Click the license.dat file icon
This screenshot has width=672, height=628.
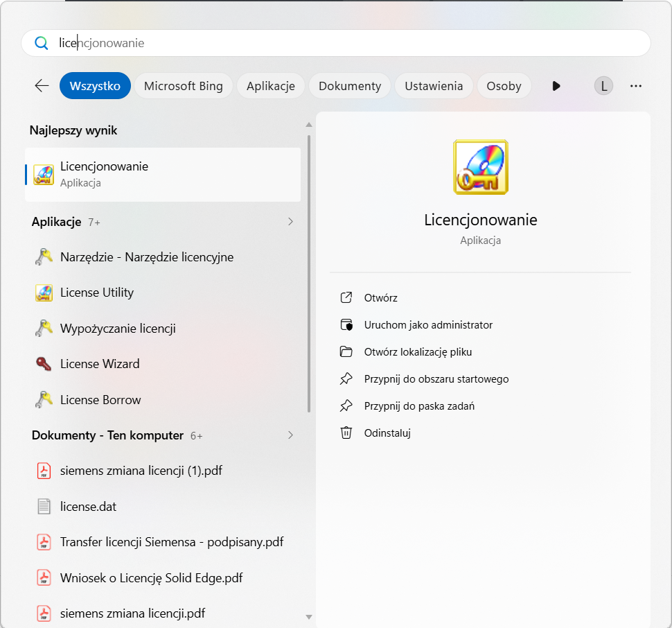coord(44,506)
